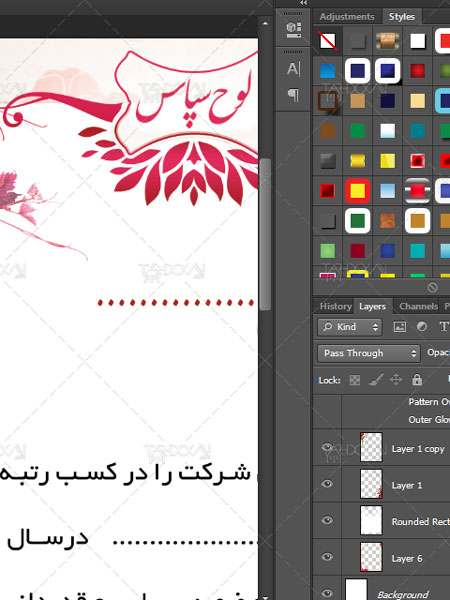
Task: Click the document scrollbar up arrow
Action: tap(265, 23)
